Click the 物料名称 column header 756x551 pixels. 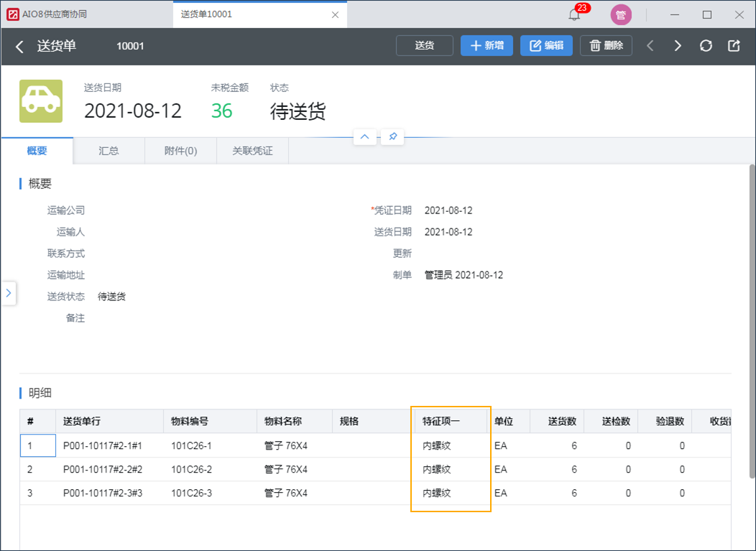294,421
